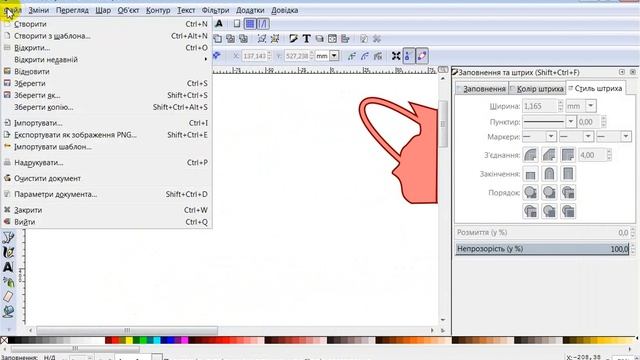The width and height of the screenshot is (640, 360).
Task: Select bevel join style icon
Action: (549, 155)
